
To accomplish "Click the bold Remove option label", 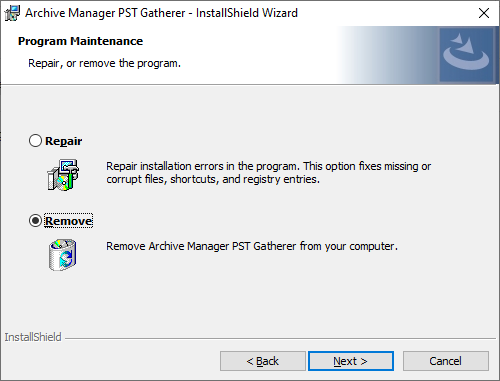I will tap(69, 221).
